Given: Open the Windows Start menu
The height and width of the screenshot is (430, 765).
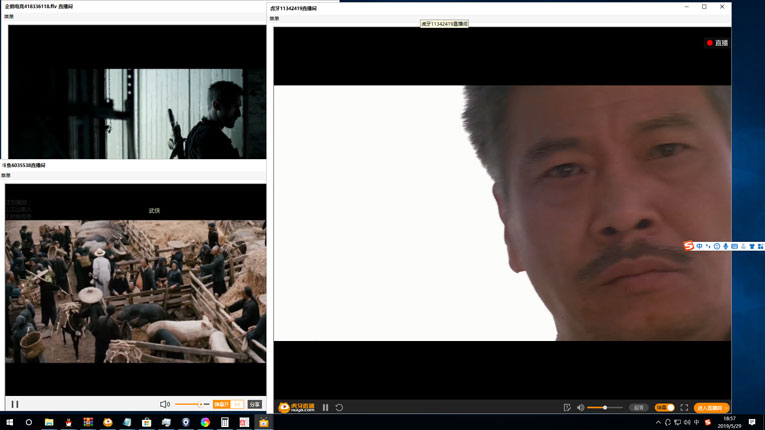Looking at the screenshot, I should pyautogui.click(x=10, y=422).
